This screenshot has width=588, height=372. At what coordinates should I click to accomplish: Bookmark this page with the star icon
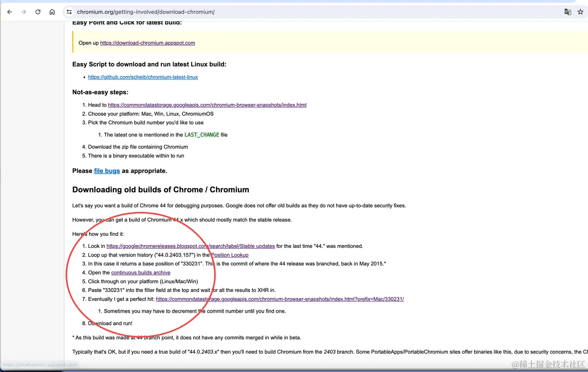pos(581,12)
